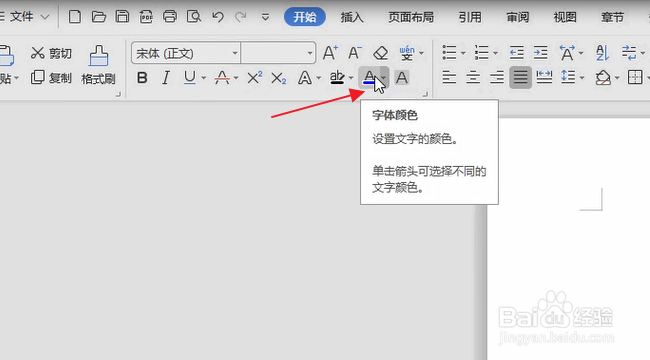This screenshot has width=650, height=360.
Task: Open the font color dropdown arrow
Action: coord(384,77)
